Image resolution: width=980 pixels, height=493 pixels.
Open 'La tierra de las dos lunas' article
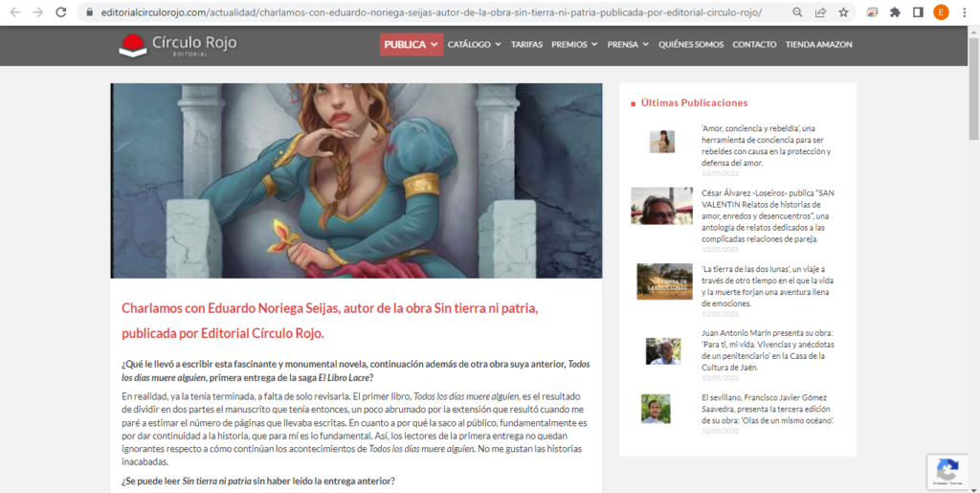[x=768, y=286]
